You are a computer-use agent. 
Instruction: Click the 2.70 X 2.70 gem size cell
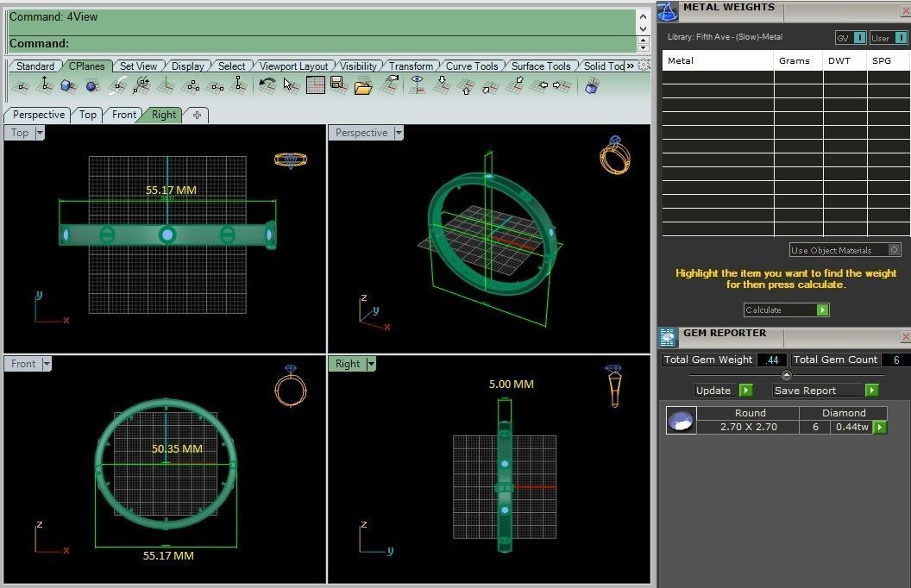click(748, 428)
